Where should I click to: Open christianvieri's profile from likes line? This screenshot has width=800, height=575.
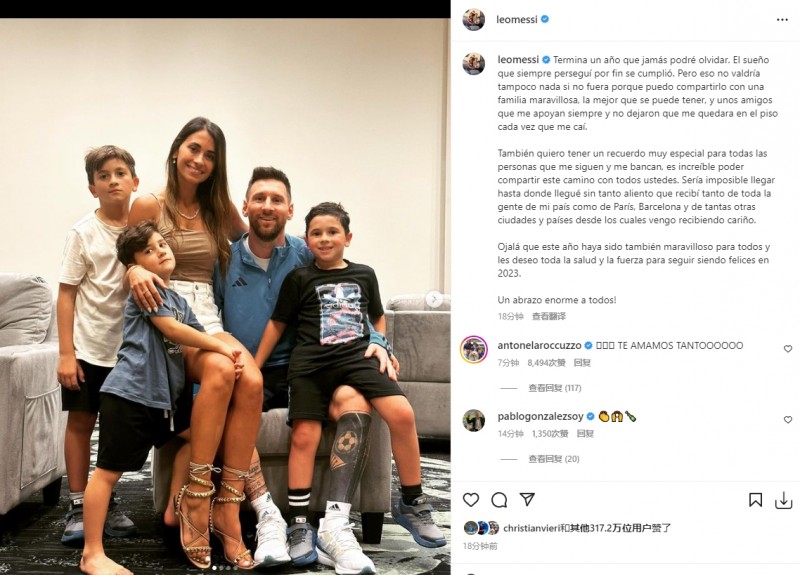click(x=530, y=529)
